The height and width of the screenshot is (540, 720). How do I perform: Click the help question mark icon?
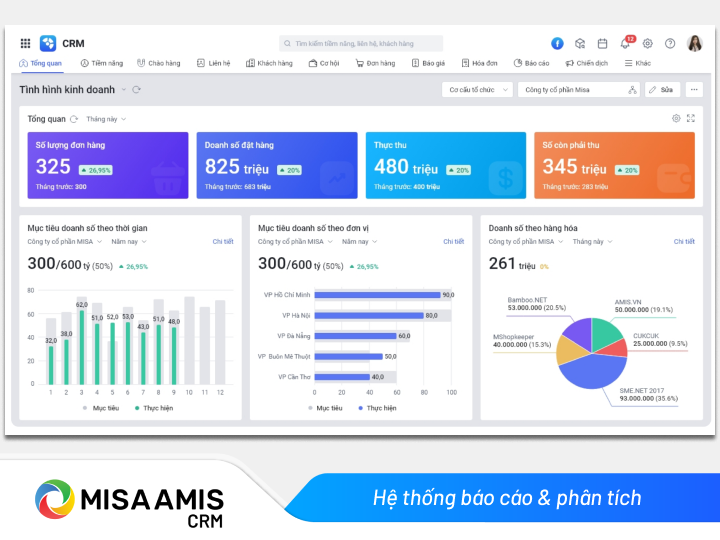coord(670,43)
